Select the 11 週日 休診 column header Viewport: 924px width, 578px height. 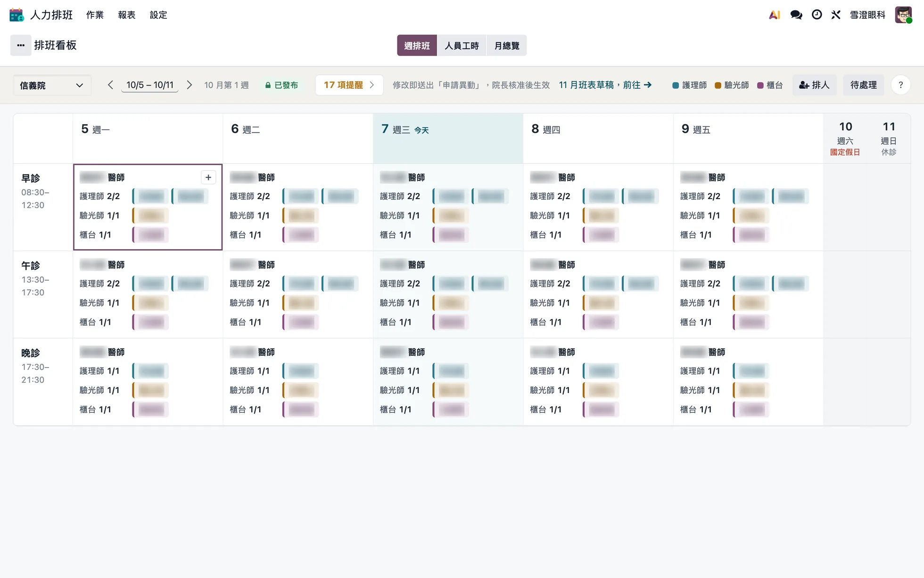889,138
